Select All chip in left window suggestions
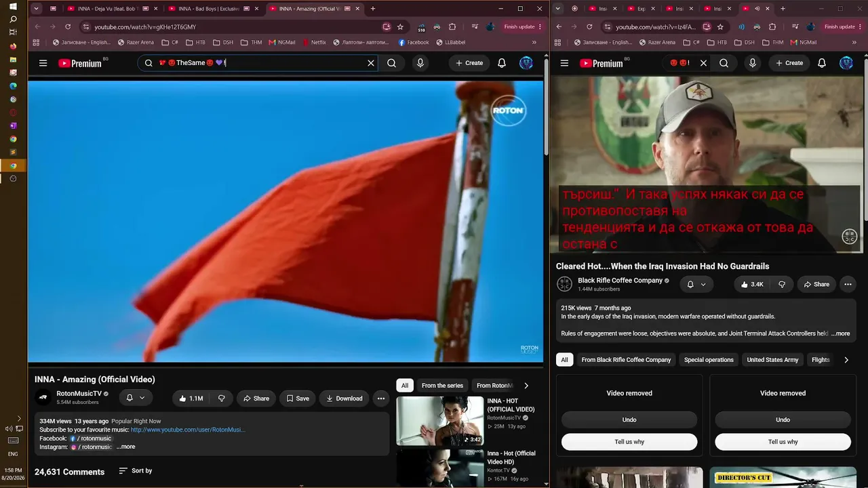This screenshot has height=488, width=868. point(405,386)
